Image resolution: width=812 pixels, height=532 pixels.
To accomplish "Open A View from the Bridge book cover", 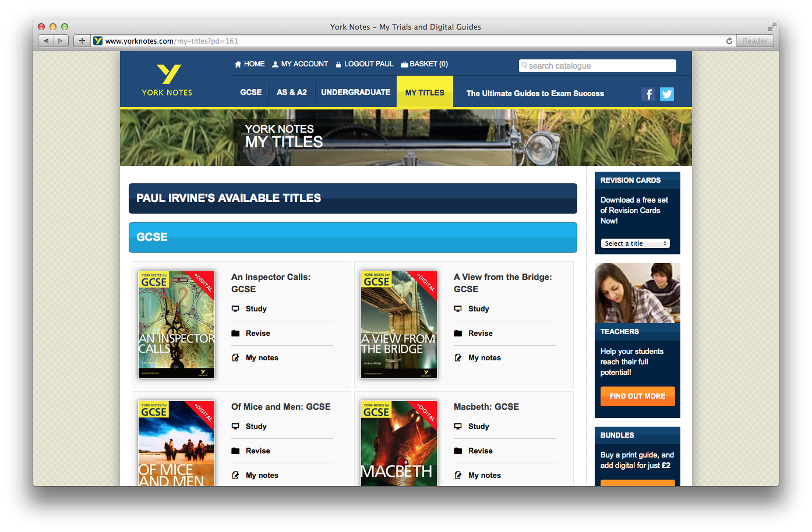I will click(399, 325).
